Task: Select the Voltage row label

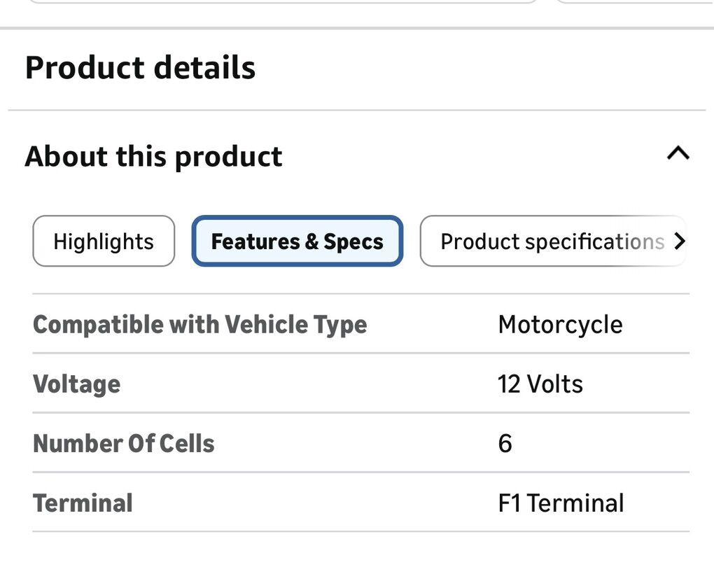Action: [x=76, y=384]
